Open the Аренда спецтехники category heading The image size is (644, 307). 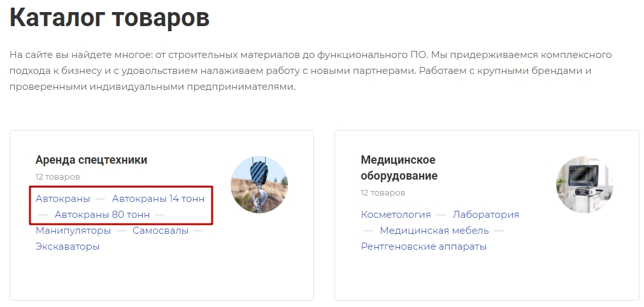coord(91,160)
